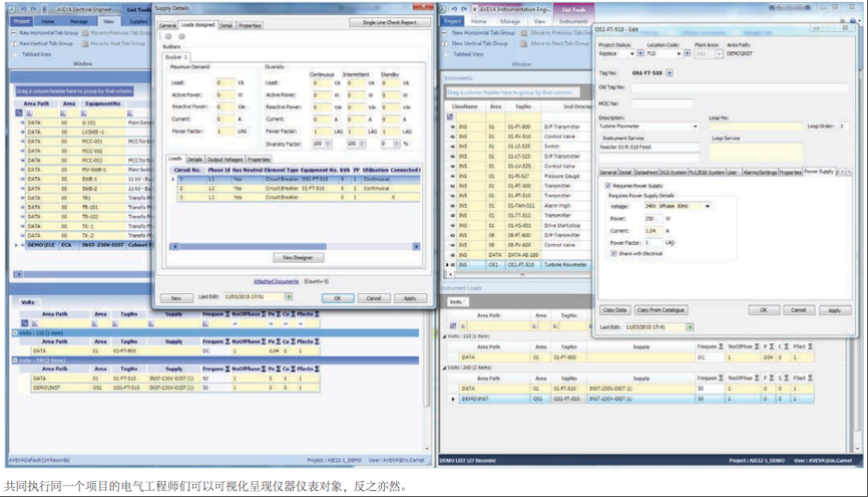This screenshot has height=498, width=868.
Task: Open the Project Status dropdown showing Replace
Action: coord(632,54)
